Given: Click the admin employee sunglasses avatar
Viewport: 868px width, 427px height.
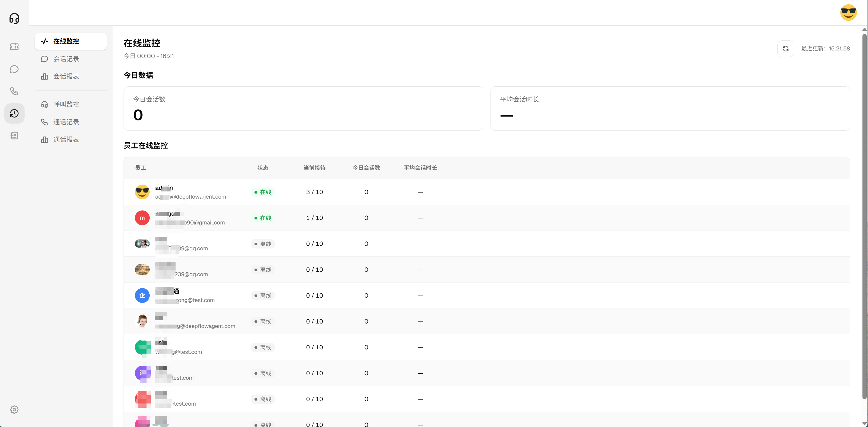Looking at the screenshot, I should click(142, 192).
